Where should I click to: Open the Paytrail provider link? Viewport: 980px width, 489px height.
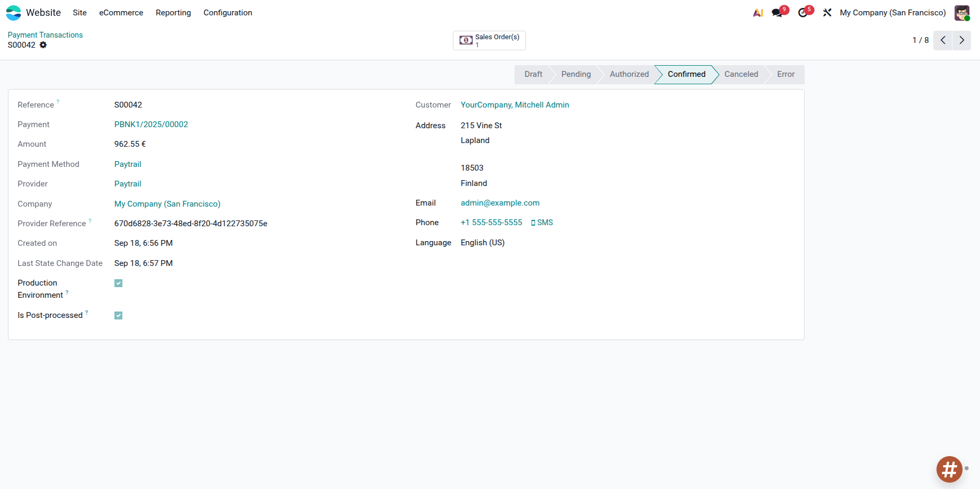pyautogui.click(x=128, y=183)
